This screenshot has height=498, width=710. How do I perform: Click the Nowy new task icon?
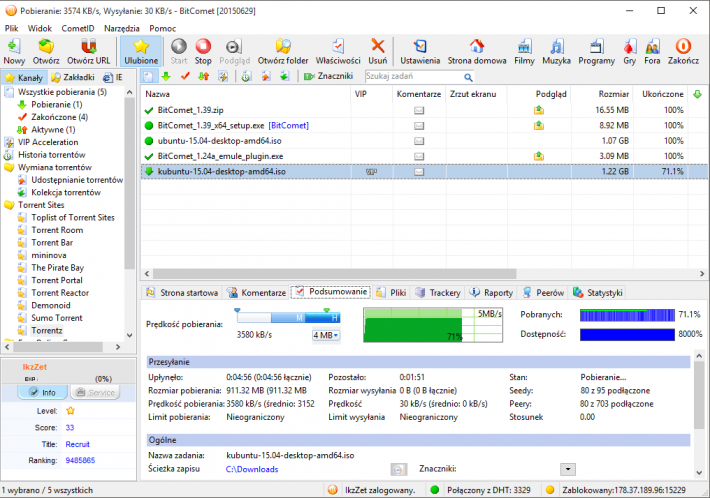coord(14,51)
